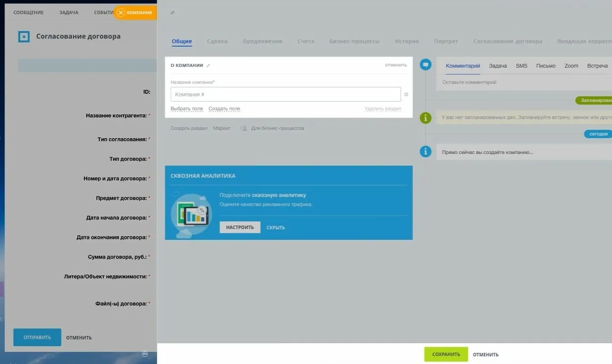
Task: Open the Согласование договора tab in company card
Action: point(508,41)
